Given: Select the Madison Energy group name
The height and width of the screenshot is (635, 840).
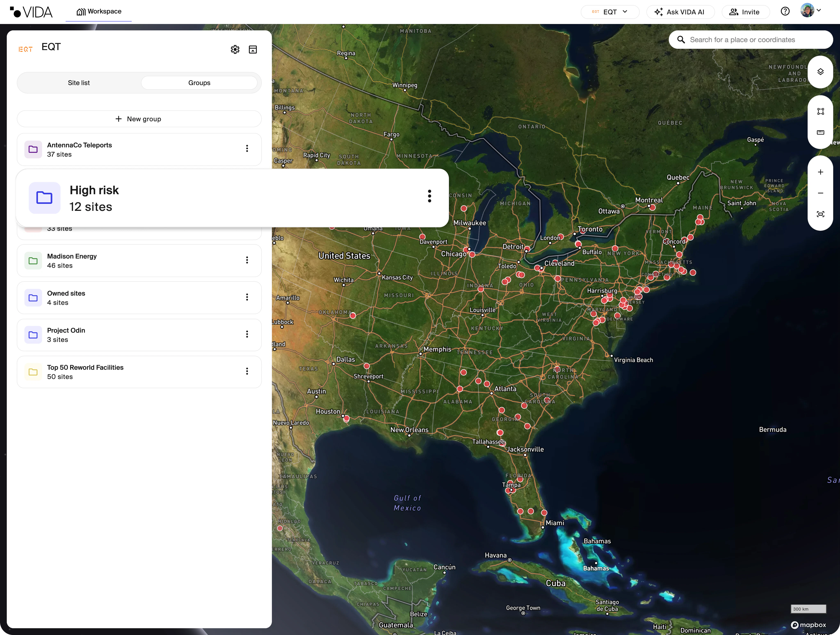Looking at the screenshot, I should tap(72, 256).
